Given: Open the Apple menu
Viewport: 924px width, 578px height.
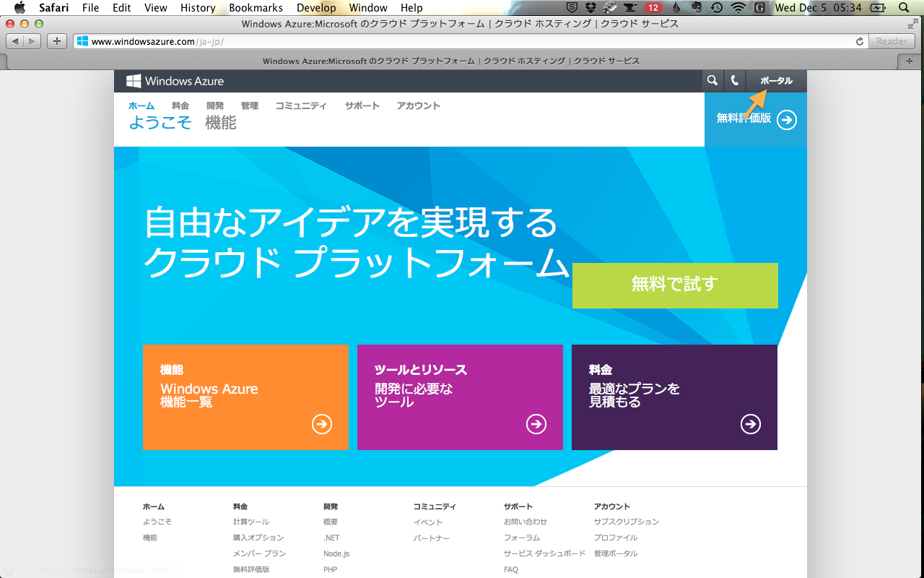Looking at the screenshot, I should point(19,8).
